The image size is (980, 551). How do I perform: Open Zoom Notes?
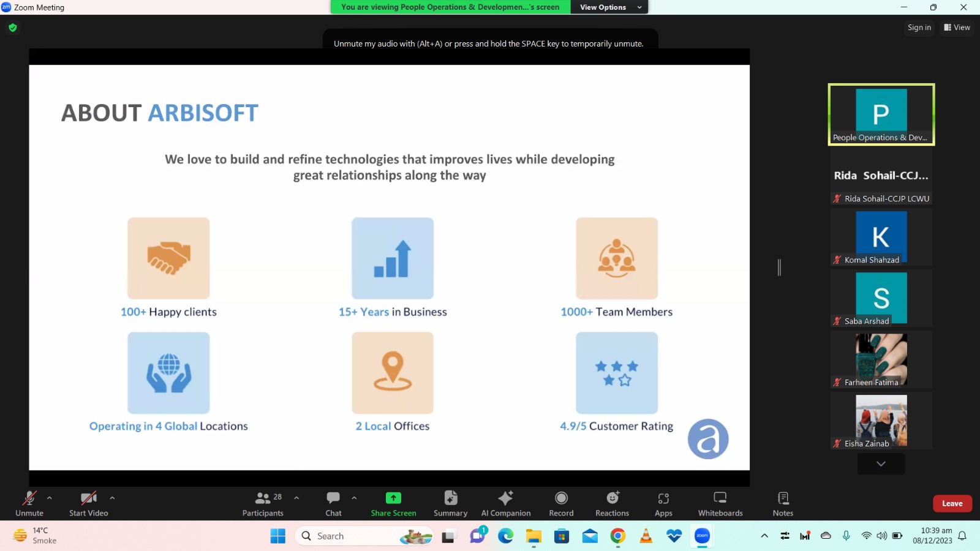(783, 503)
